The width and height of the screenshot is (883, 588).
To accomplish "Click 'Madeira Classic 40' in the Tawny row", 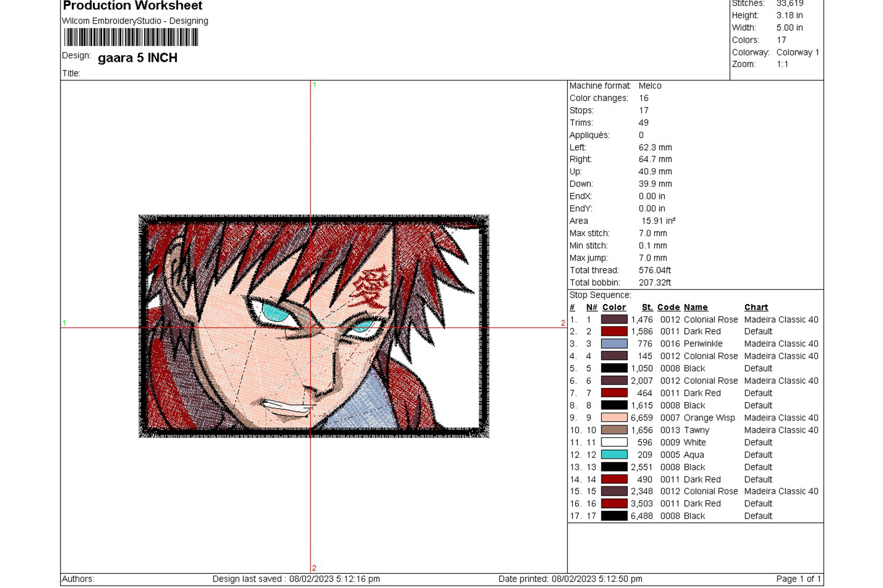I will tap(781, 430).
